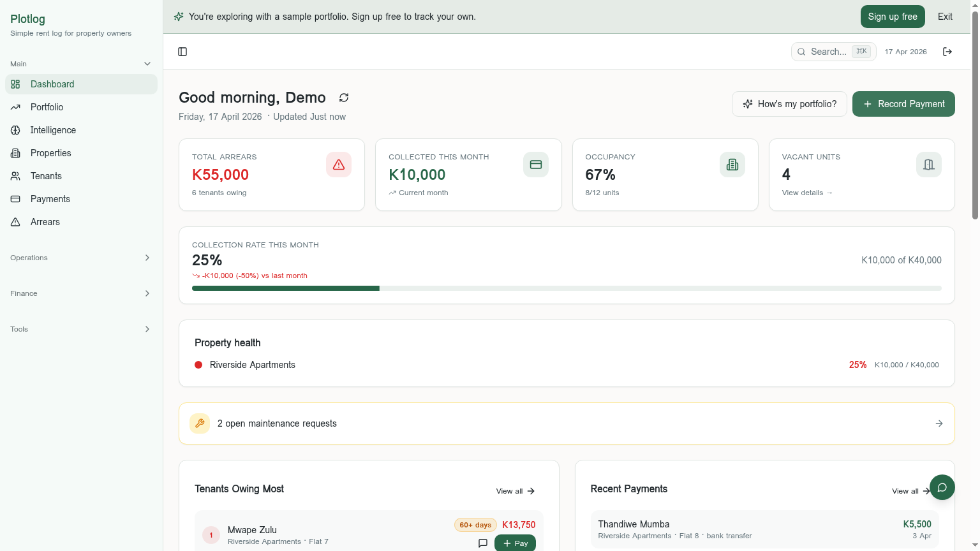Exit the sample portfolio

[x=945, y=17]
